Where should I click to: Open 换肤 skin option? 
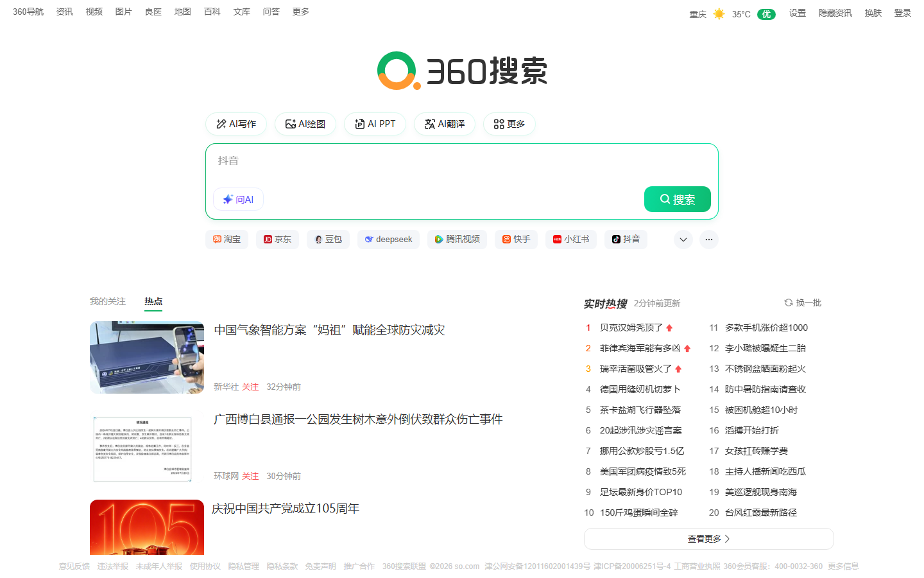click(873, 13)
